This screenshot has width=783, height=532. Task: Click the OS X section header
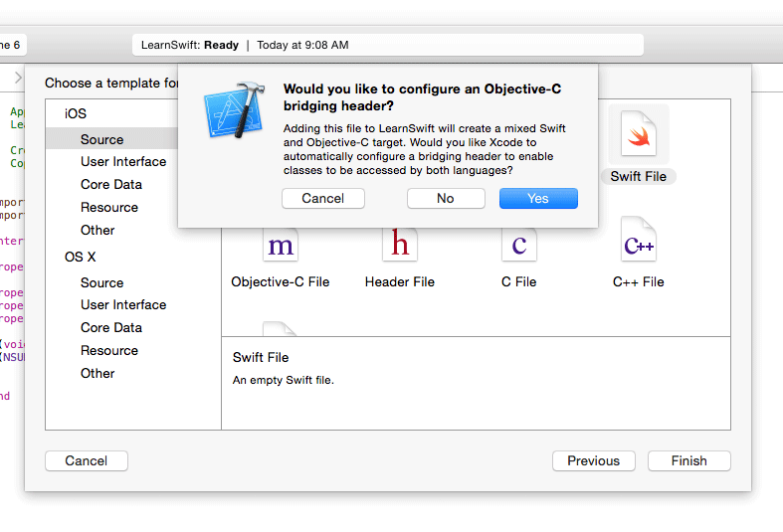point(80,257)
